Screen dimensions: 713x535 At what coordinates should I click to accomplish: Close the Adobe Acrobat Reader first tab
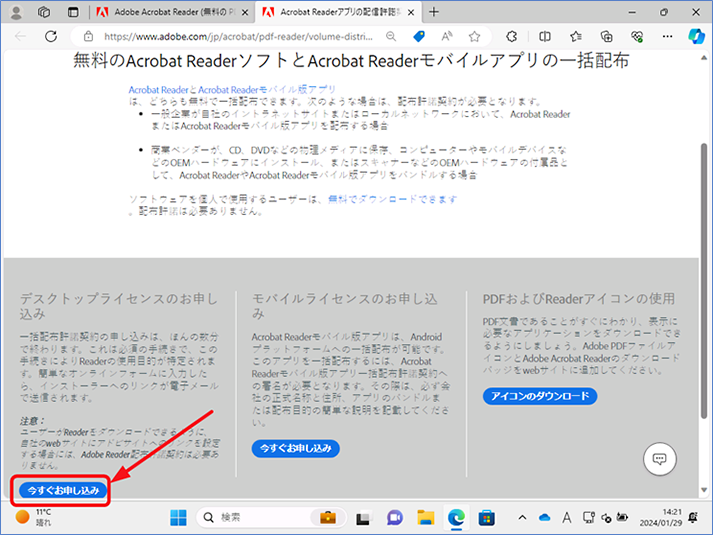pyautogui.click(x=245, y=13)
